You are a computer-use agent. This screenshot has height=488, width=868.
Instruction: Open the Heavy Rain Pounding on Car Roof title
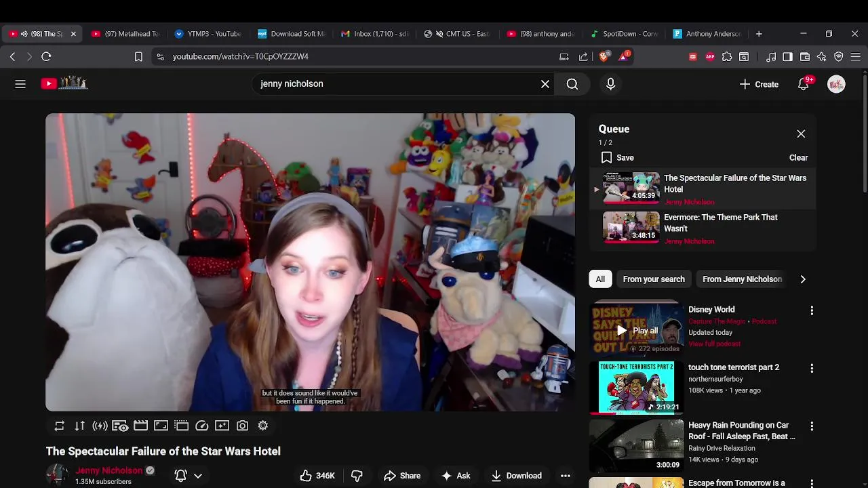click(x=742, y=430)
